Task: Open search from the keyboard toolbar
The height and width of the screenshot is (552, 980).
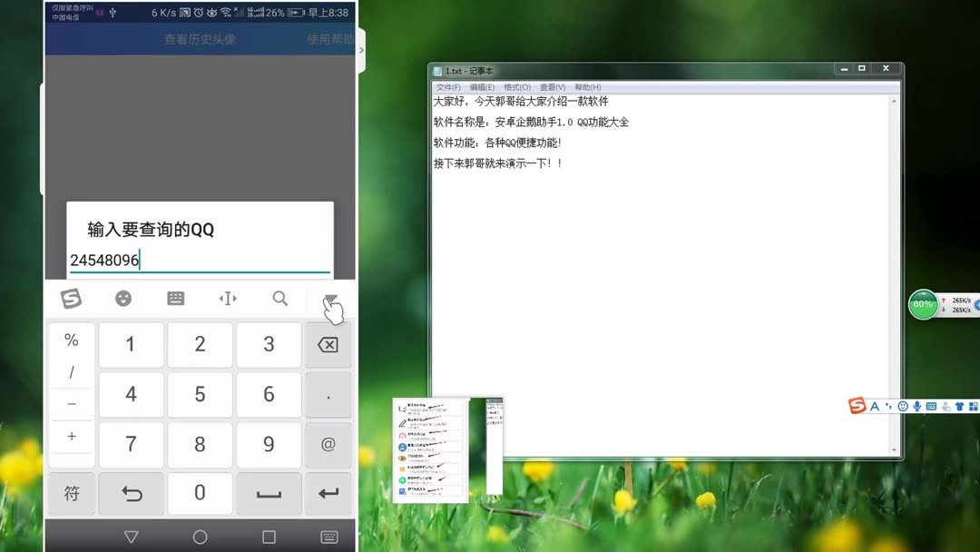Action: click(279, 298)
